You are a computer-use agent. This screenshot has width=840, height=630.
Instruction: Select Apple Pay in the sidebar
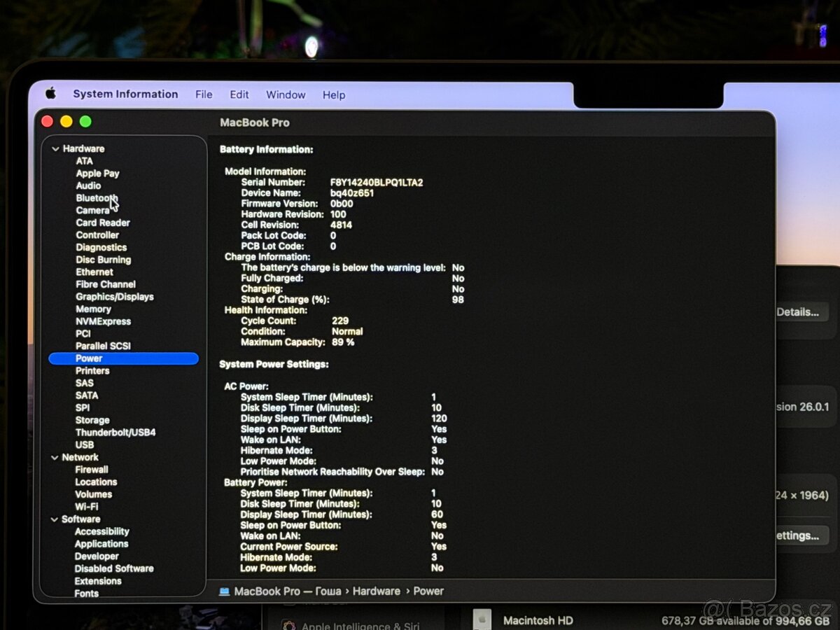point(97,174)
